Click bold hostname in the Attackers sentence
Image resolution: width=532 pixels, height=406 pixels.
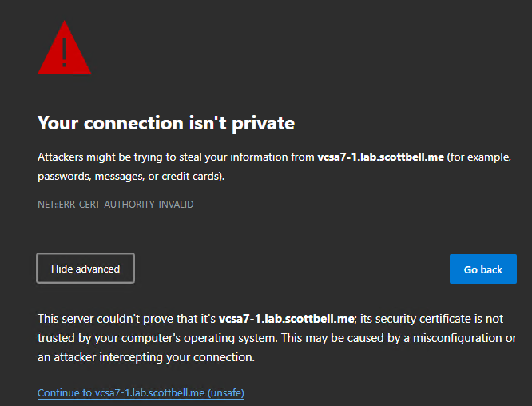pyautogui.click(x=380, y=157)
